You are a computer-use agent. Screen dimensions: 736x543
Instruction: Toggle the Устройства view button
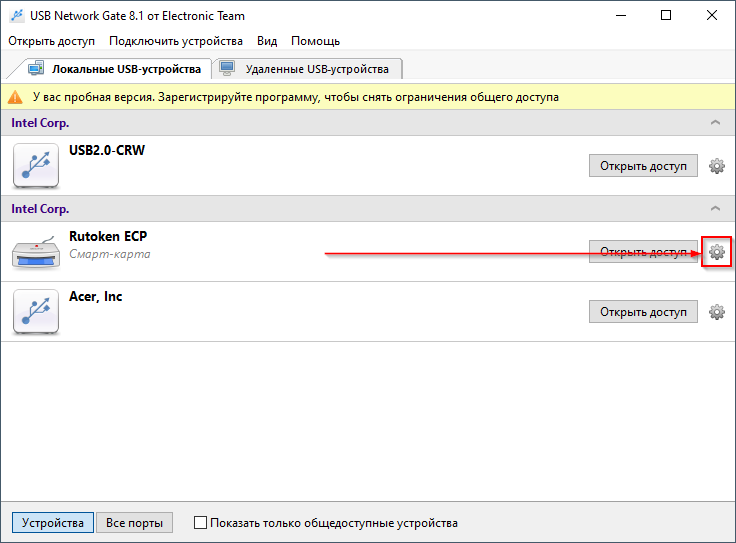point(53,522)
